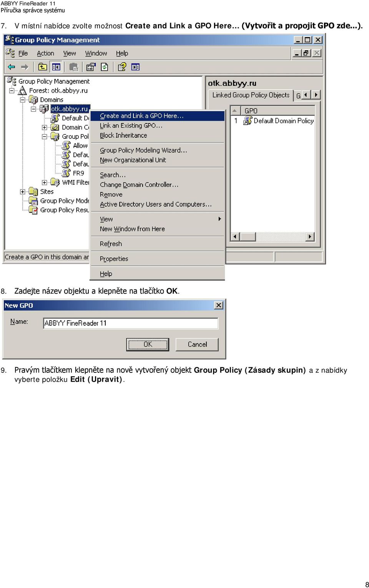Choose Active Directory Users and Computers
Screen dimensions: 369x588
click(157, 204)
